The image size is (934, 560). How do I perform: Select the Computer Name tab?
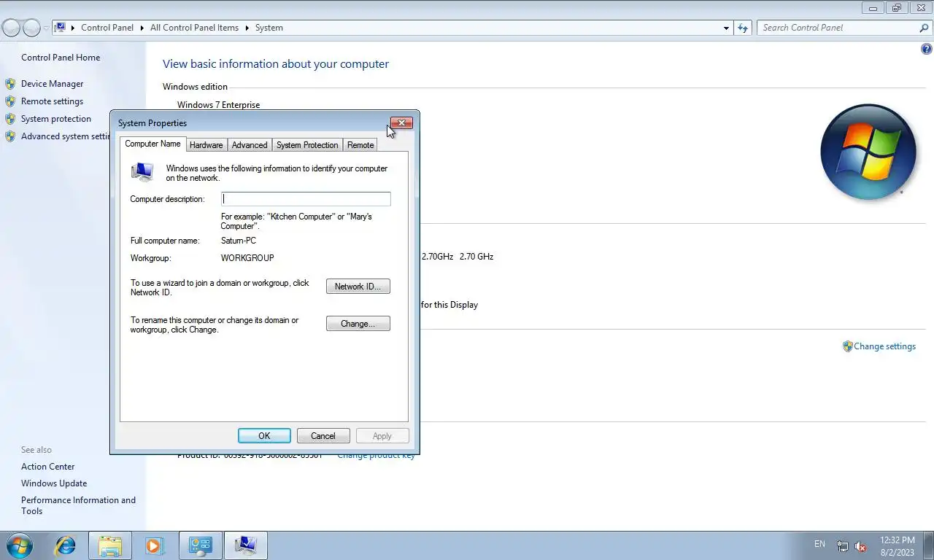pos(153,144)
